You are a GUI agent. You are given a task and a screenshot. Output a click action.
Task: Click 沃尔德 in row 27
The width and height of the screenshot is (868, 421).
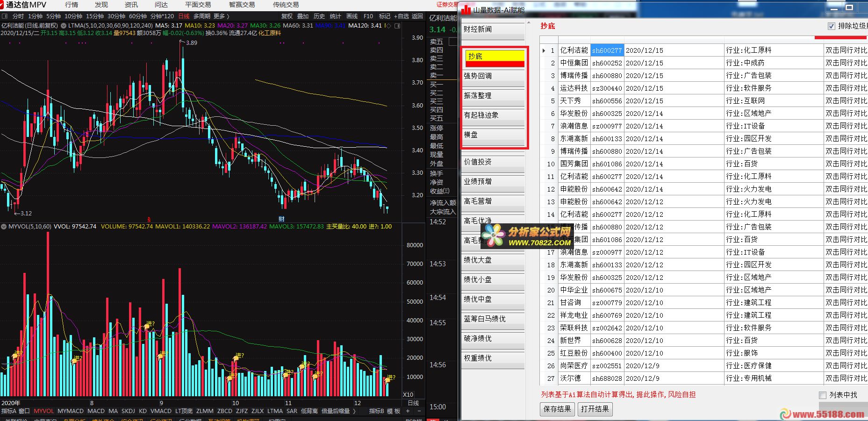click(571, 378)
